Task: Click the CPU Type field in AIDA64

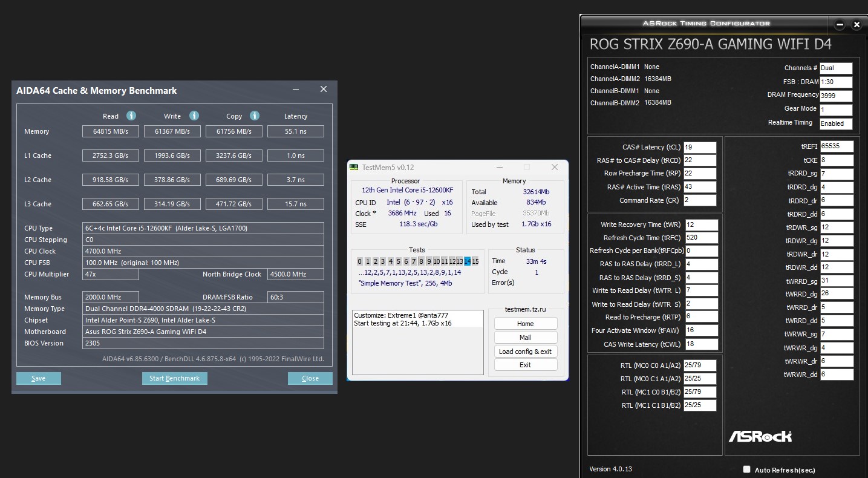Action: 203,228
